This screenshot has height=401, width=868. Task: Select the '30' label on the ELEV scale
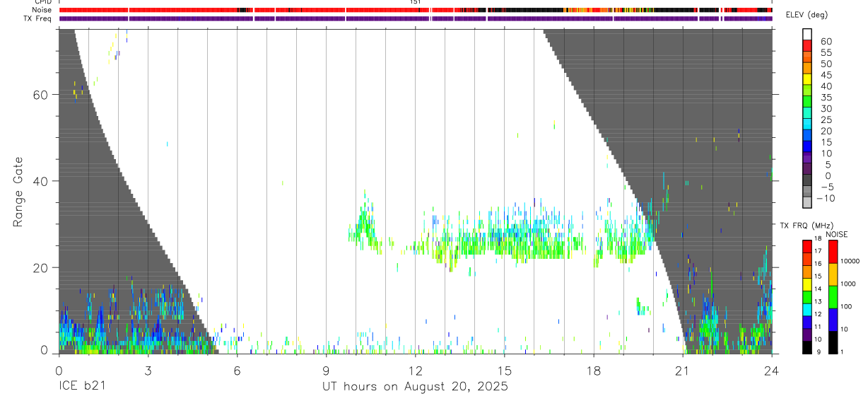click(825, 108)
